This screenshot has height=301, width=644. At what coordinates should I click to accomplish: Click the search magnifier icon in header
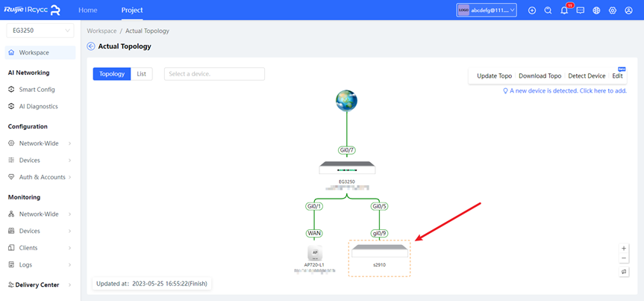coord(548,10)
